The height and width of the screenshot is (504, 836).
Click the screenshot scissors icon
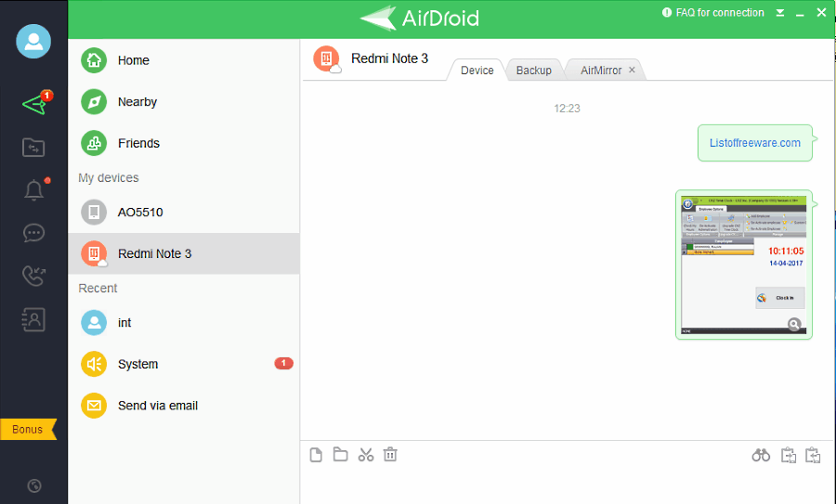366,455
